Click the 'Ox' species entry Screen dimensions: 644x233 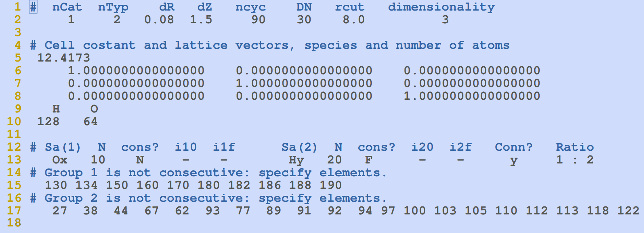[60, 160]
